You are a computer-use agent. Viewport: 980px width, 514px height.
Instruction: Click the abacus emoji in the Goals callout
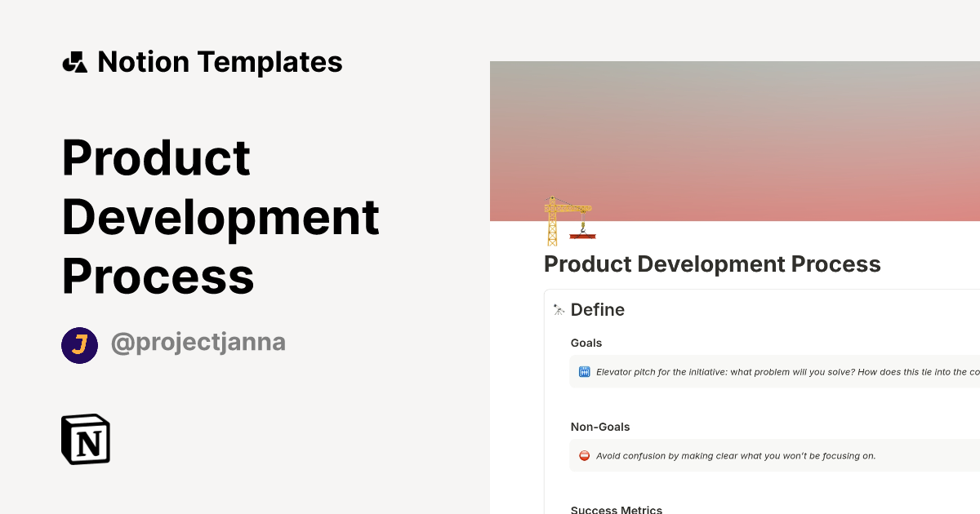583,371
